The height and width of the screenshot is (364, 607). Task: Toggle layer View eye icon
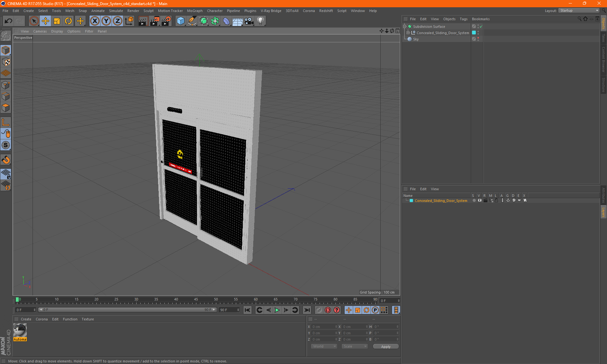(x=480, y=200)
